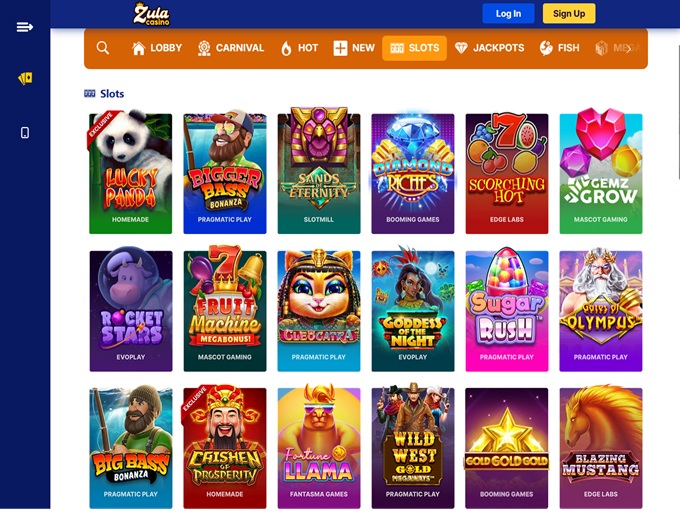The width and height of the screenshot is (680, 511).
Task: Open the search magnifier icon
Action: (x=103, y=48)
